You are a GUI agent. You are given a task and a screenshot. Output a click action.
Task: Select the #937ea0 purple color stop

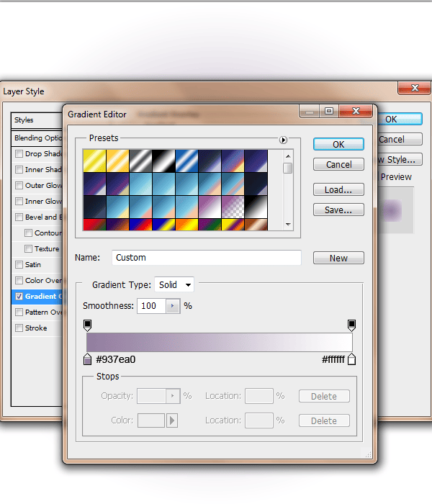point(87,359)
